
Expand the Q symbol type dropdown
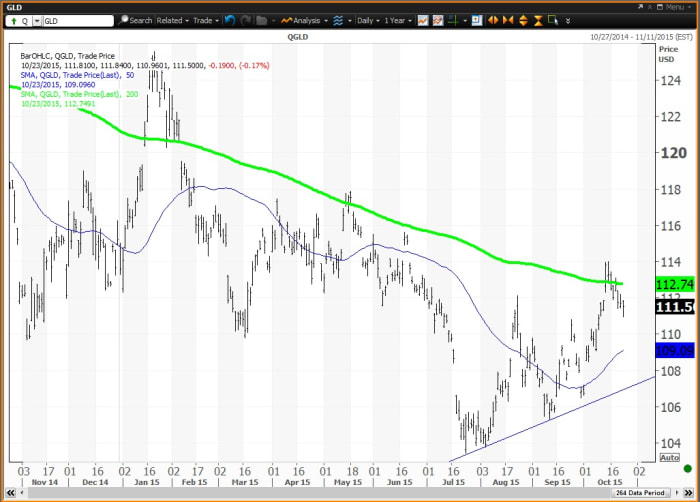[27, 20]
